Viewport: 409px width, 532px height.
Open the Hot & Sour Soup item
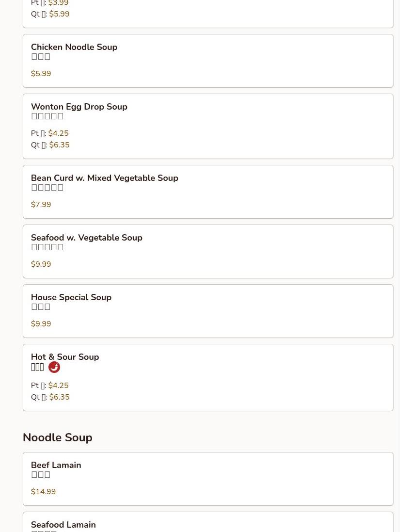pos(65,357)
